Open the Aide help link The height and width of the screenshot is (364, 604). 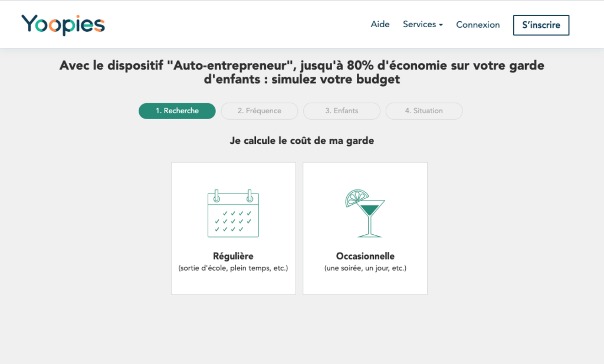tap(380, 25)
